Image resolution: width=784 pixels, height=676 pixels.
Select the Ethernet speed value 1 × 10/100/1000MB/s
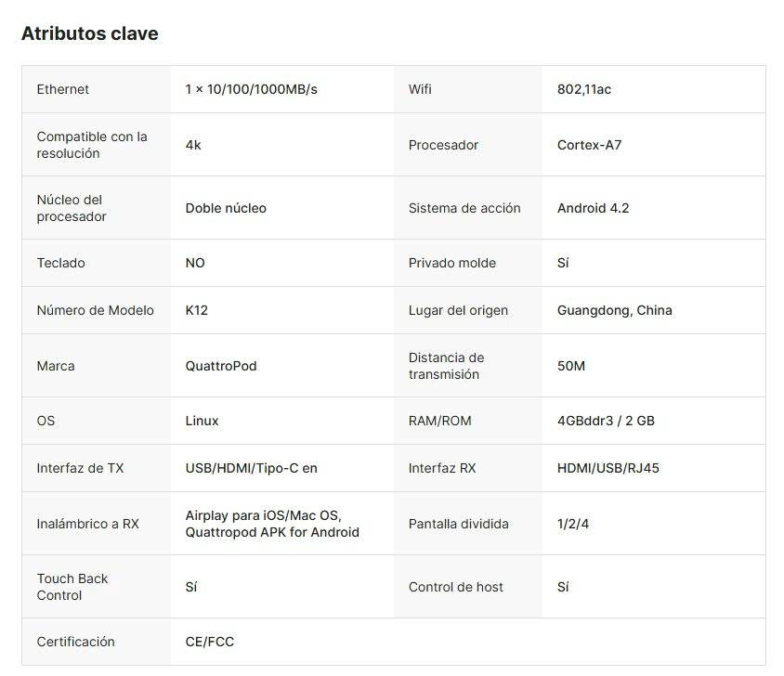point(251,89)
